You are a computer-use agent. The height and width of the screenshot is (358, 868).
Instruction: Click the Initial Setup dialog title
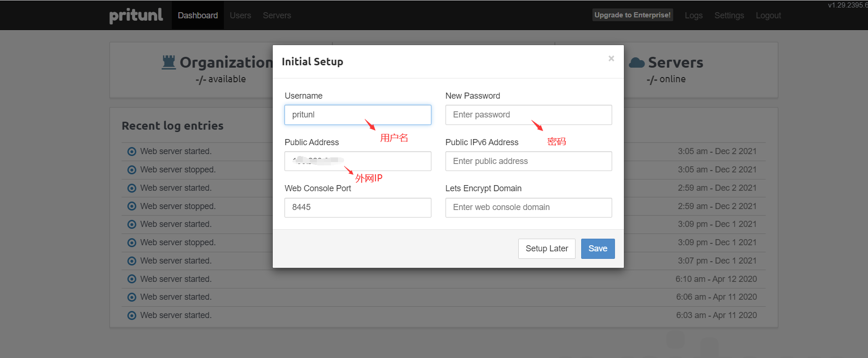coord(312,62)
